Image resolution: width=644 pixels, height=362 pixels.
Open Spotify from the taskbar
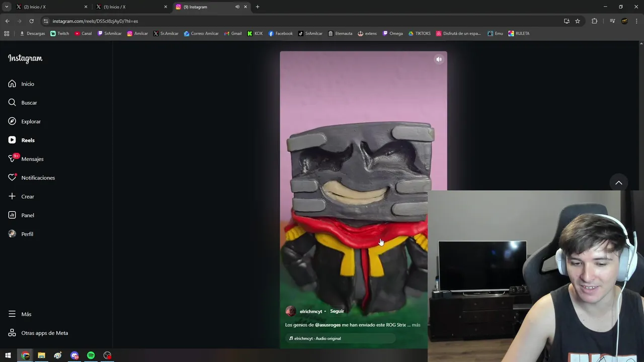91,355
